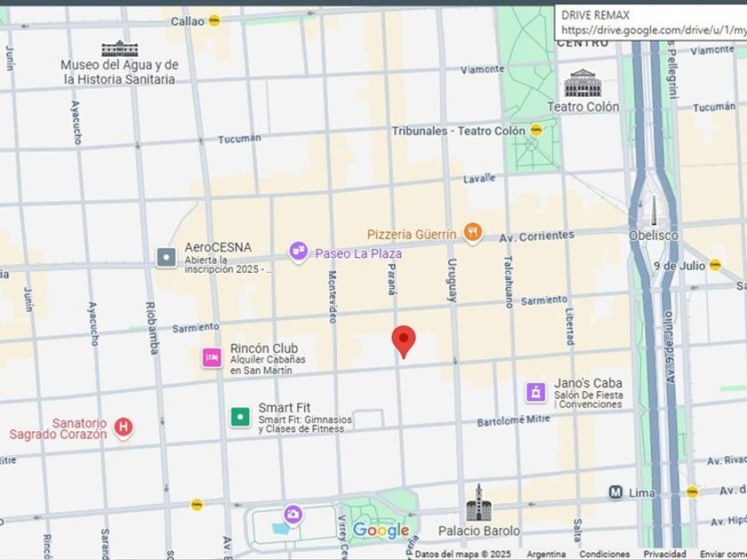This screenshot has width=747, height=560.
Task: Open Pizzería Güerrín restaurant icon
Action: tap(472, 233)
